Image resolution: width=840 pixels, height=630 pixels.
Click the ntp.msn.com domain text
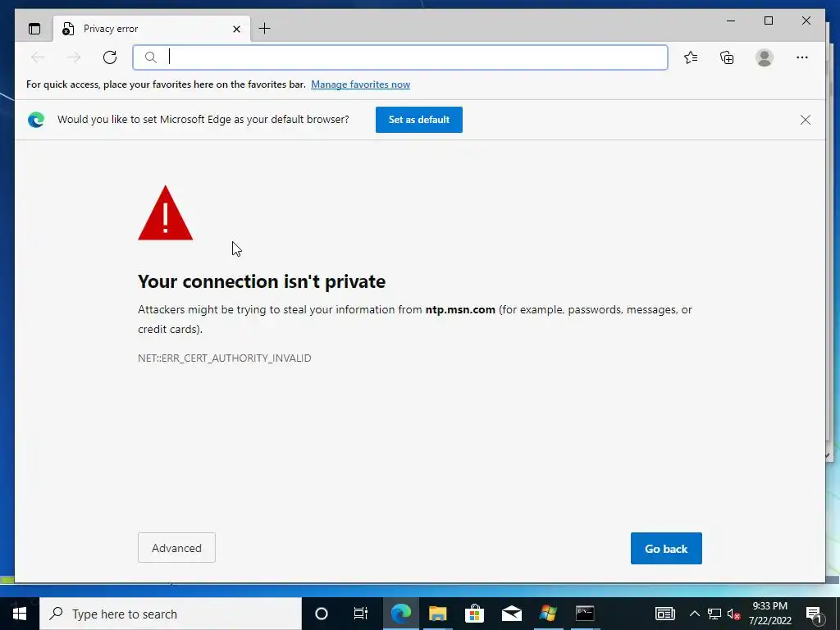click(x=460, y=309)
